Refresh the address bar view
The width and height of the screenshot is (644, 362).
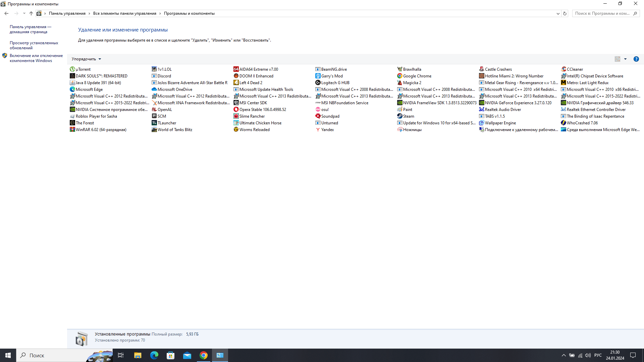coord(565,13)
